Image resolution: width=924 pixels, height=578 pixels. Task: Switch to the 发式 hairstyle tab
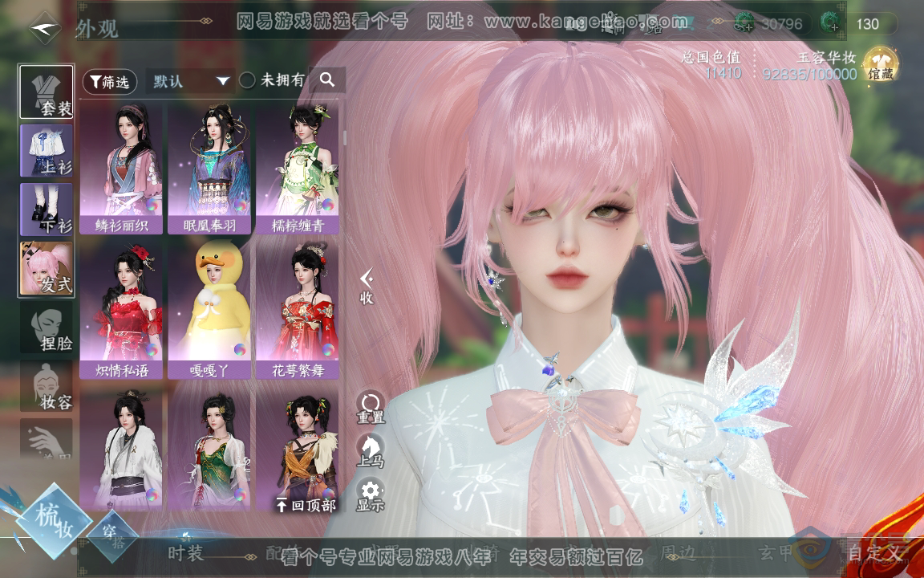(47, 270)
